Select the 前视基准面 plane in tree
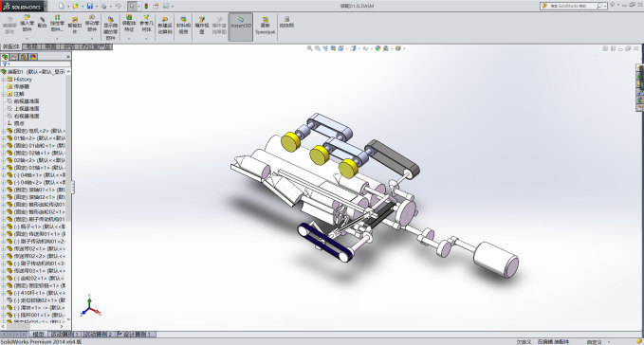Screen dimensions: 644x345 pyautogui.click(x=27, y=101)
